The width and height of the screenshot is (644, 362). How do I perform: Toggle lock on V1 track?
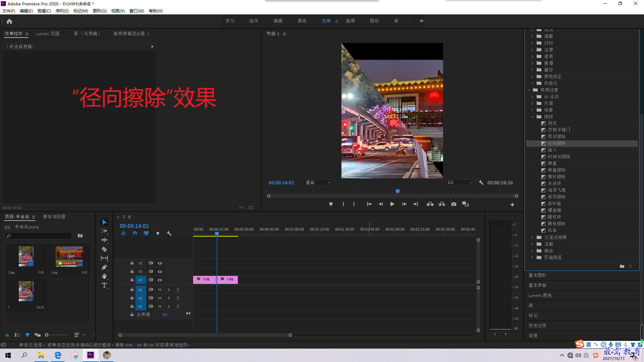point(132,280)
